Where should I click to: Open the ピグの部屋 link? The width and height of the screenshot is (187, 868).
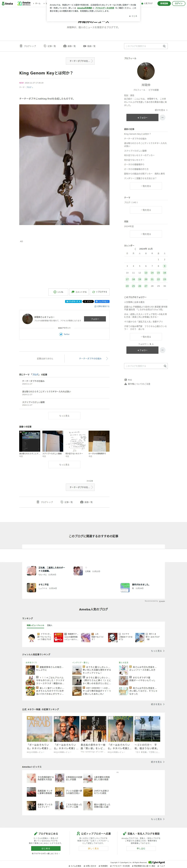(x=154, y=90)
